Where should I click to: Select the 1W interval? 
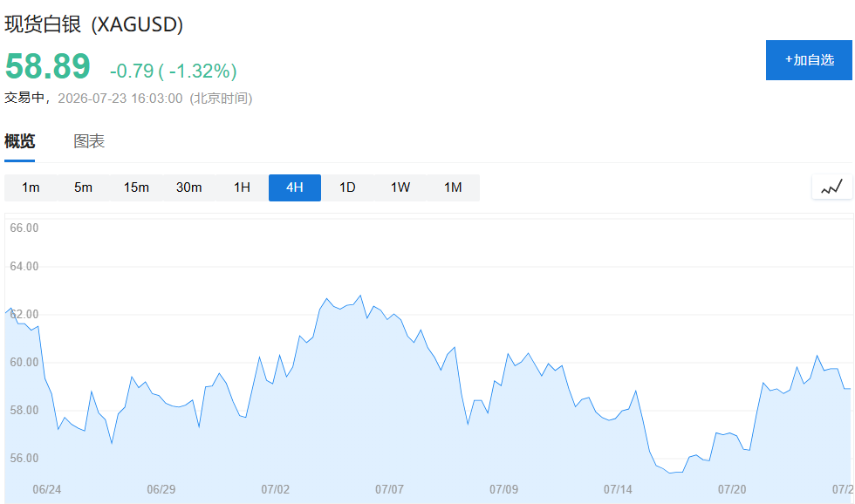point(400,187)
